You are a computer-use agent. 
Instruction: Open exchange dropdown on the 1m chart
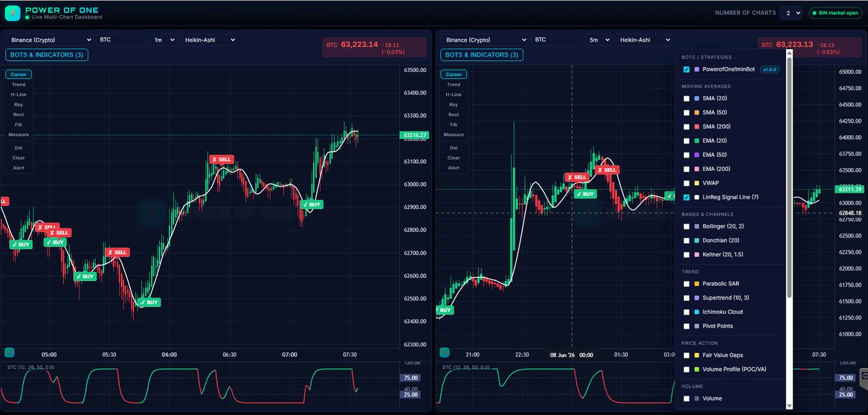coord(50,40)
